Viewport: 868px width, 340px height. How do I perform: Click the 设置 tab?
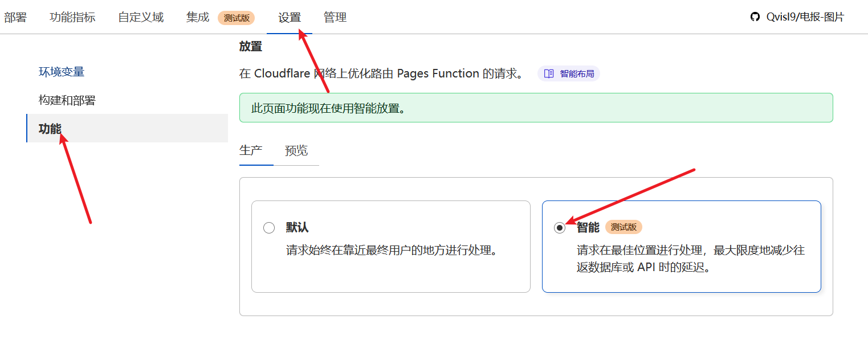(x=290, y=18)
